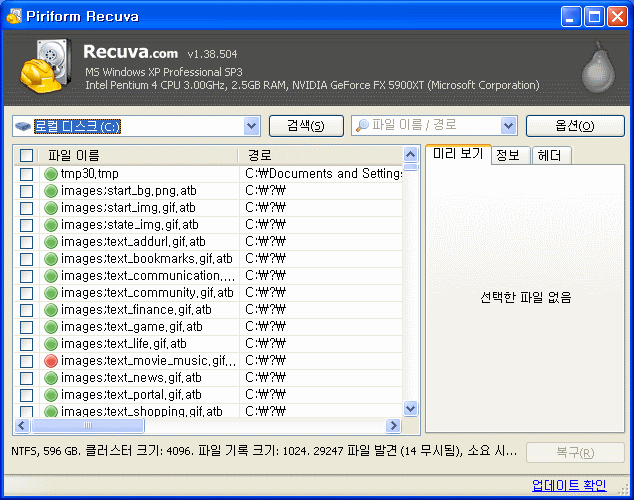Image resolution: width=634 pixels, height=500 pixels.
Task: Click the green status dot for images:text_communication
Action: 51,276
